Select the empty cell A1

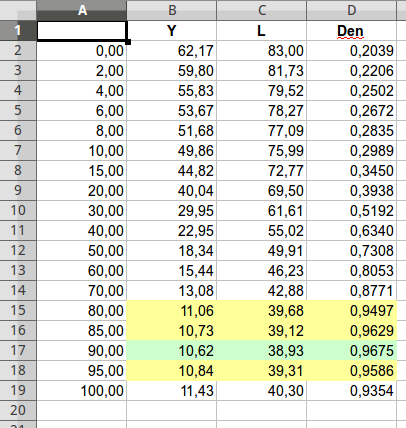pos(82,31)
